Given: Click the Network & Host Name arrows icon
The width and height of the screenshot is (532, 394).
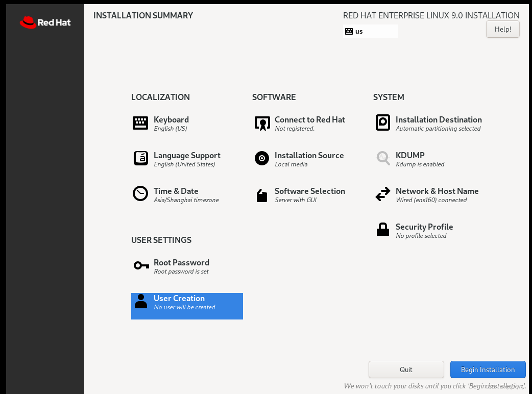Looking at the screenshot, I should pos(383,194).
